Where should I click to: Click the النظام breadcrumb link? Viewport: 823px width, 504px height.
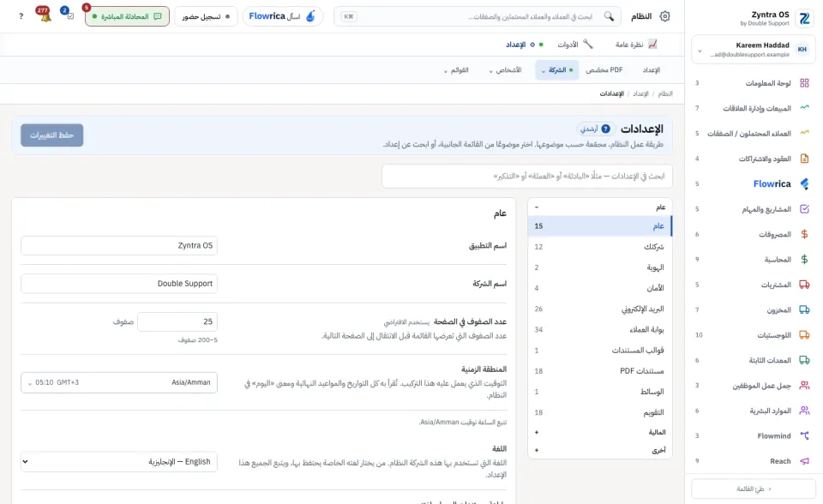pos(665,93)
